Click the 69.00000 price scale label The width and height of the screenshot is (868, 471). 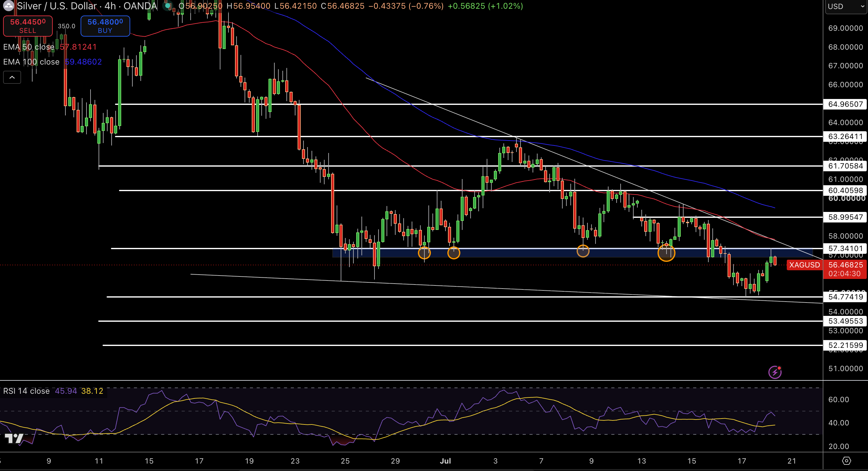tap(845, 28)
